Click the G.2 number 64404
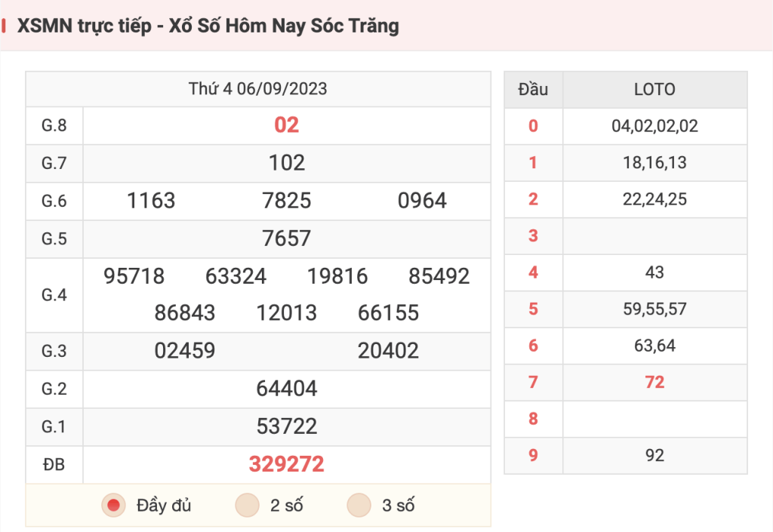The height and width of the screenshot is (532, 773). 286,389
